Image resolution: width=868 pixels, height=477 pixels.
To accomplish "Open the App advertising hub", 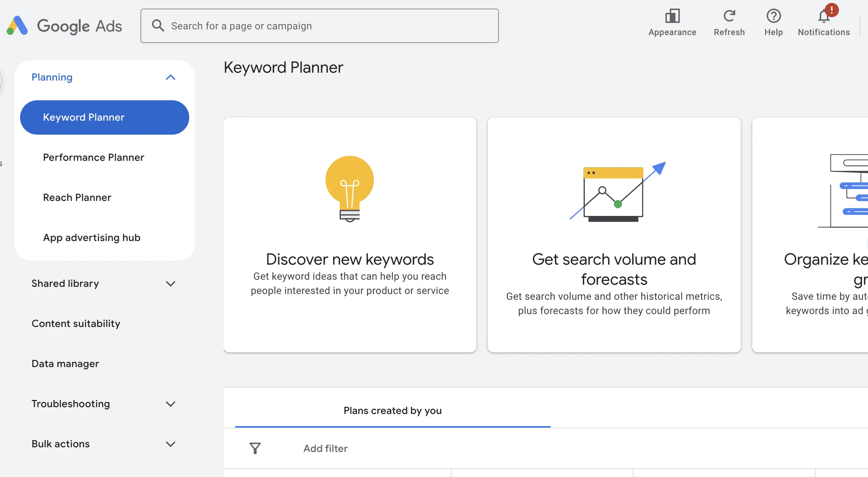I will pos(92,238).
